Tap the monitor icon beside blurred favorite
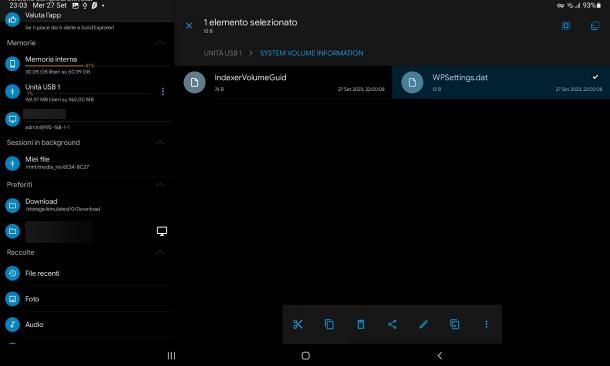 tap(162, 231)
